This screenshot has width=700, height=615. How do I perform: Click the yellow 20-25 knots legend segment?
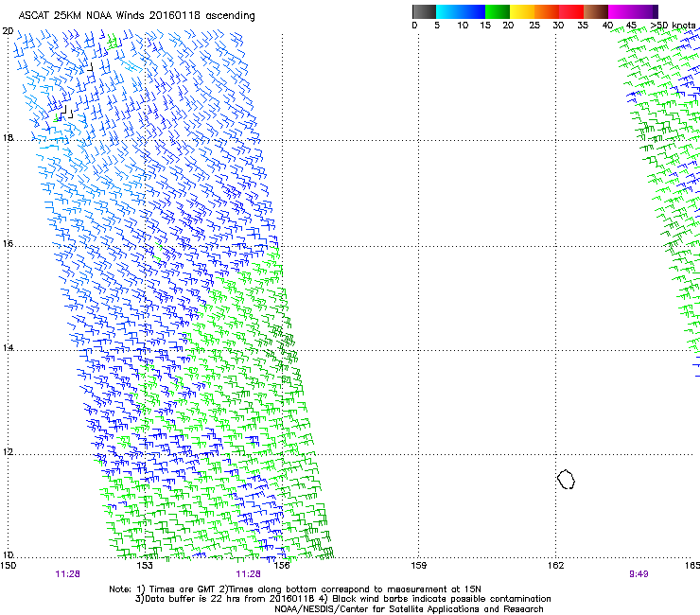pyautogui.click(x=522, y=11)
